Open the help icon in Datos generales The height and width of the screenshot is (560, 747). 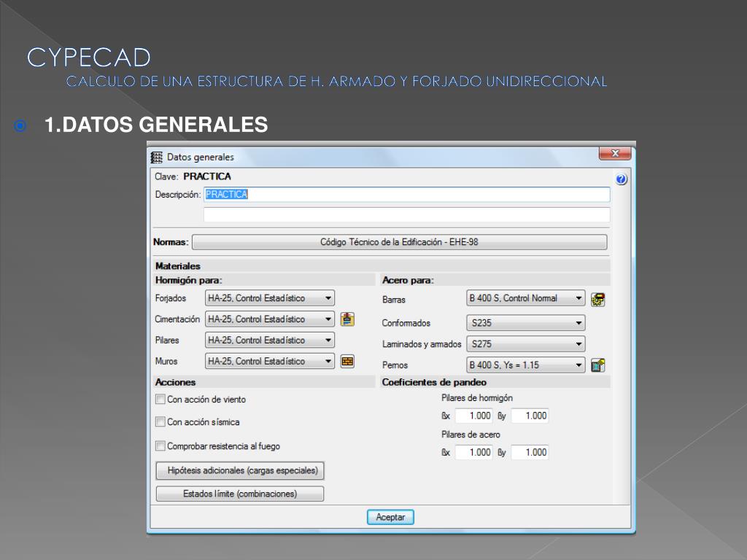click(x=622, y=179)
